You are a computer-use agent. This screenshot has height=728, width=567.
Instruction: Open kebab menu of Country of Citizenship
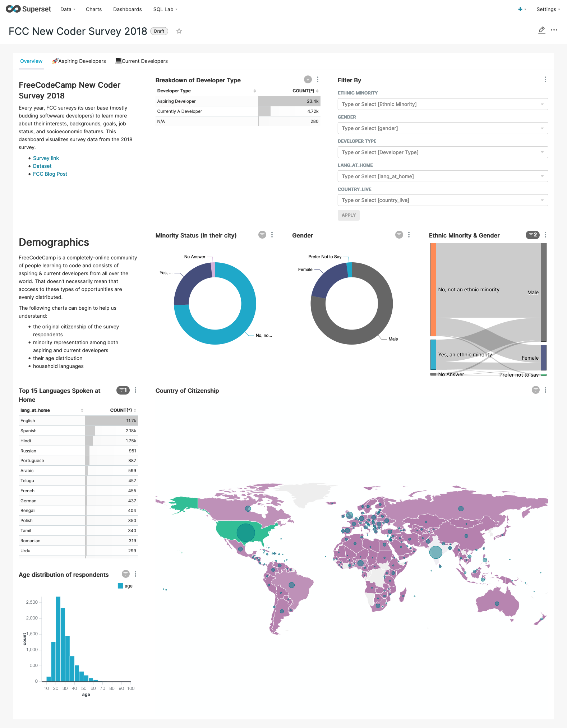545,390
